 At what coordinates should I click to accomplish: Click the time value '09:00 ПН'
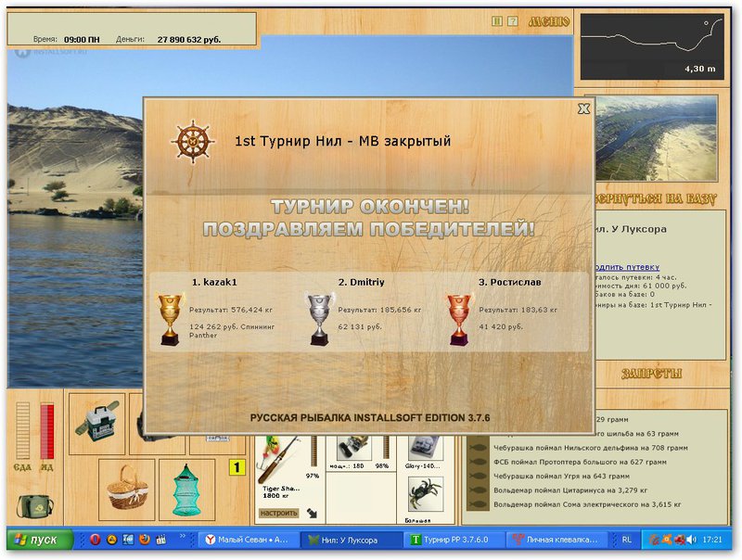[82, 40]
